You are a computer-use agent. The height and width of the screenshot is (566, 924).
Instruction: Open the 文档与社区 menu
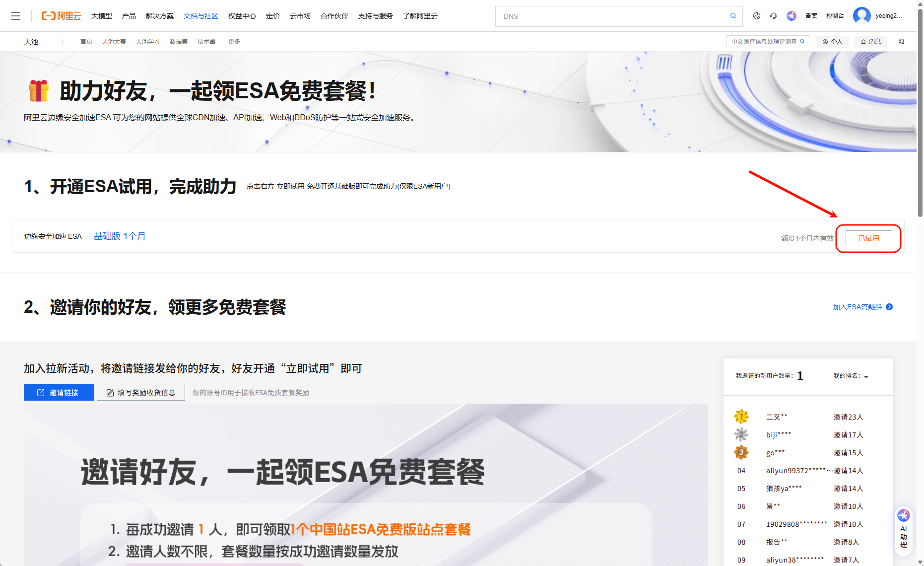(x=201, y=16)
